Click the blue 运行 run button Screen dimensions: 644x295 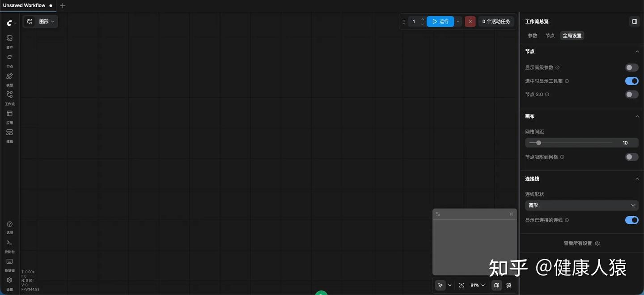(x=441, y=21)
